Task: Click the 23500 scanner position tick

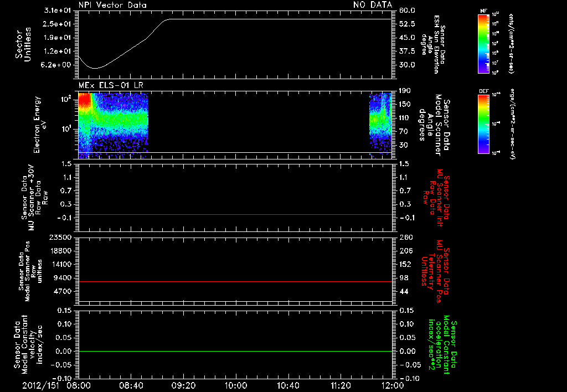Action: tap(60, 238)
